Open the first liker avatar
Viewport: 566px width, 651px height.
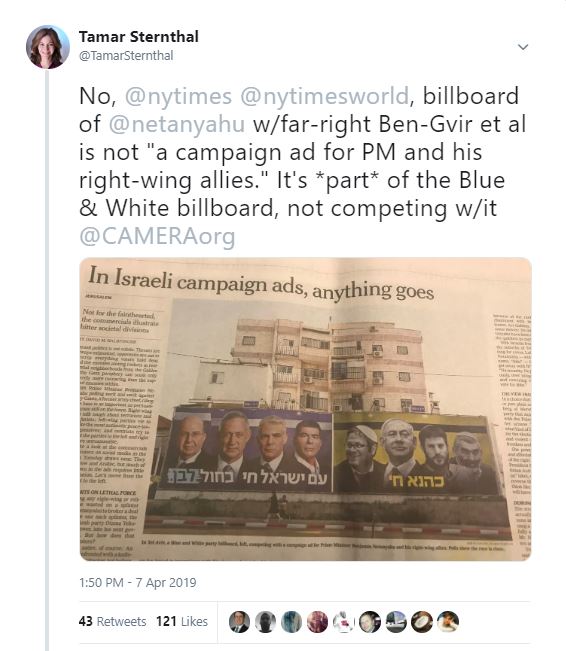(x=239, y=622)
